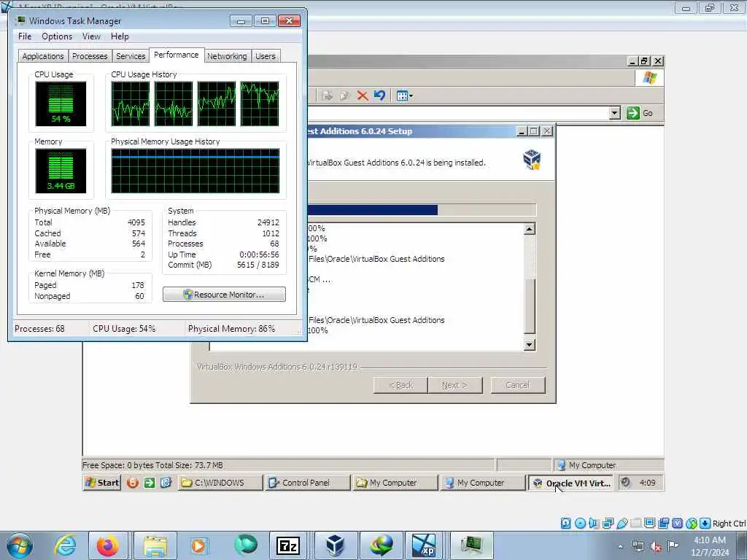The image size is (747, 560).
Task: Select the Control Panel XP taskbar button
Action: pyautogui.click(x=308, y=483)
